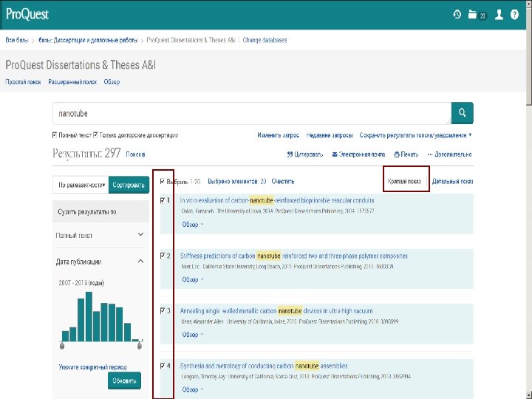532x399 pixels.
Task: Expand Обзор under the in vitro evaluation result
Action: (192, 225)
